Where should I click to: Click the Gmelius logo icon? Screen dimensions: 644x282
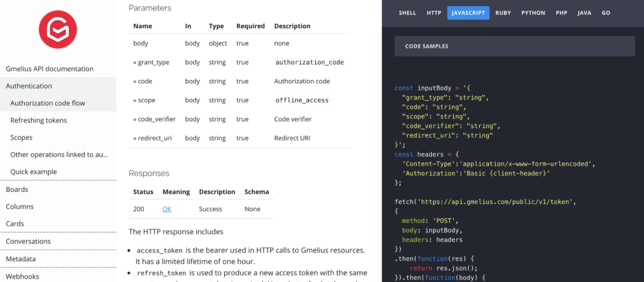click(58, 30)
